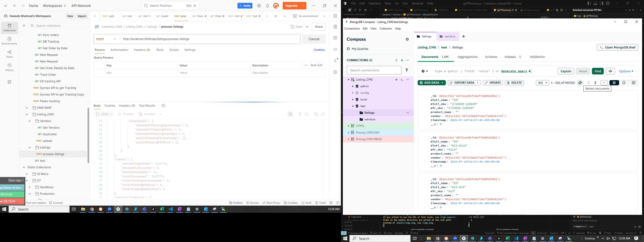Open Postman notifications bell
Viewport: 644px width, 242px height.
[268, 6]
